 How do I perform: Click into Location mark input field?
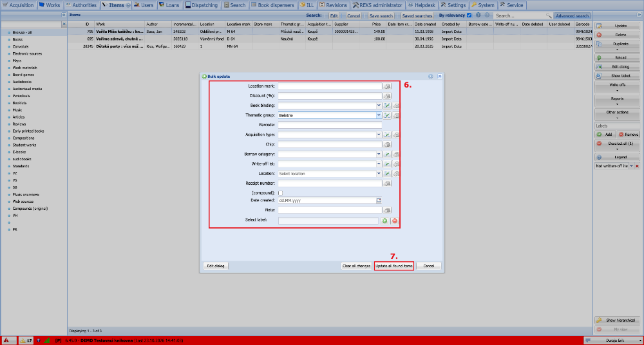tap(330, 86)
